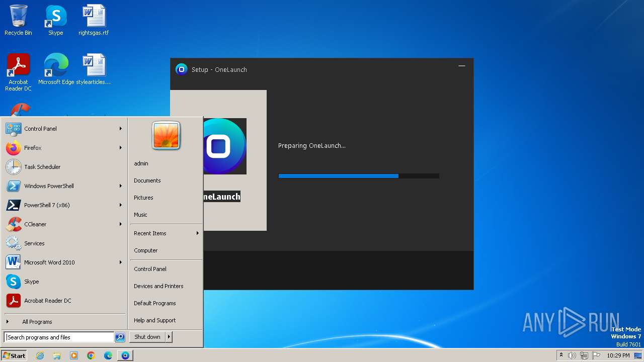Click the Preparing OneLaunch status text
The image size is (644, 362).
pos(312,146)
